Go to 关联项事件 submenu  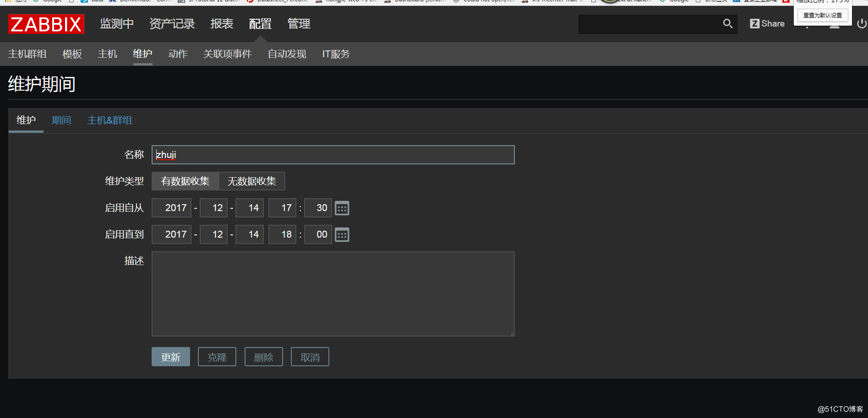click(x=228, y=54)
